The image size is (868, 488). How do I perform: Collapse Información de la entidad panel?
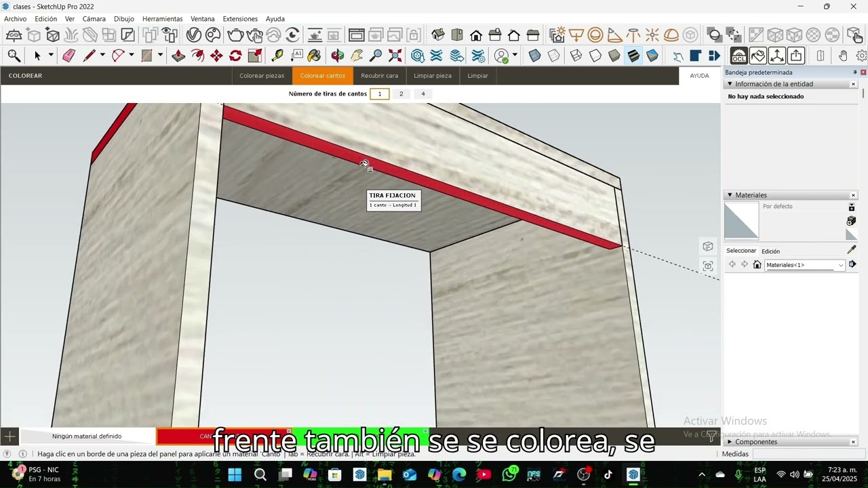(x=730, y=84)
